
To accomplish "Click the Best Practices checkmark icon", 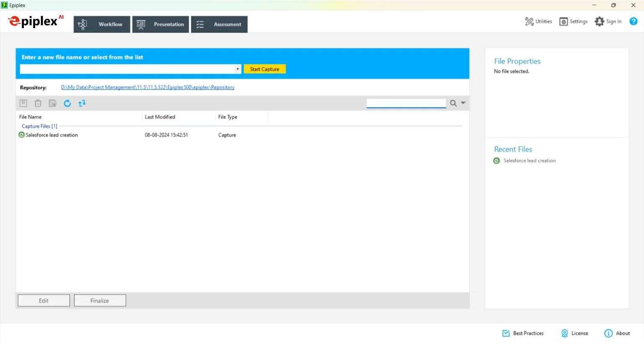I will click(x=506, y=334).
